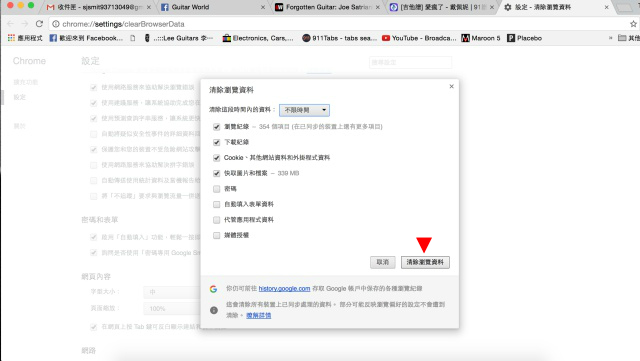Close the 設定 settings tab

pos(607,7)
